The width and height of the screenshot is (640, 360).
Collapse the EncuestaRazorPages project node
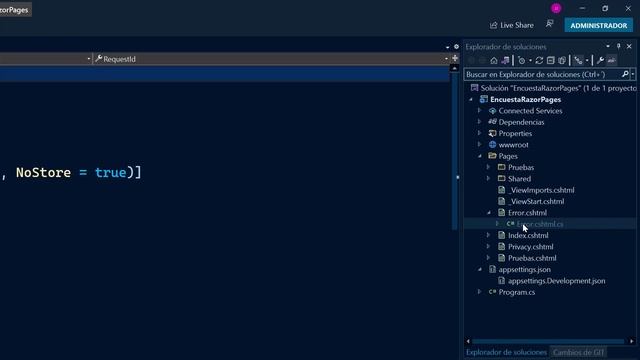tap(471, 100)
